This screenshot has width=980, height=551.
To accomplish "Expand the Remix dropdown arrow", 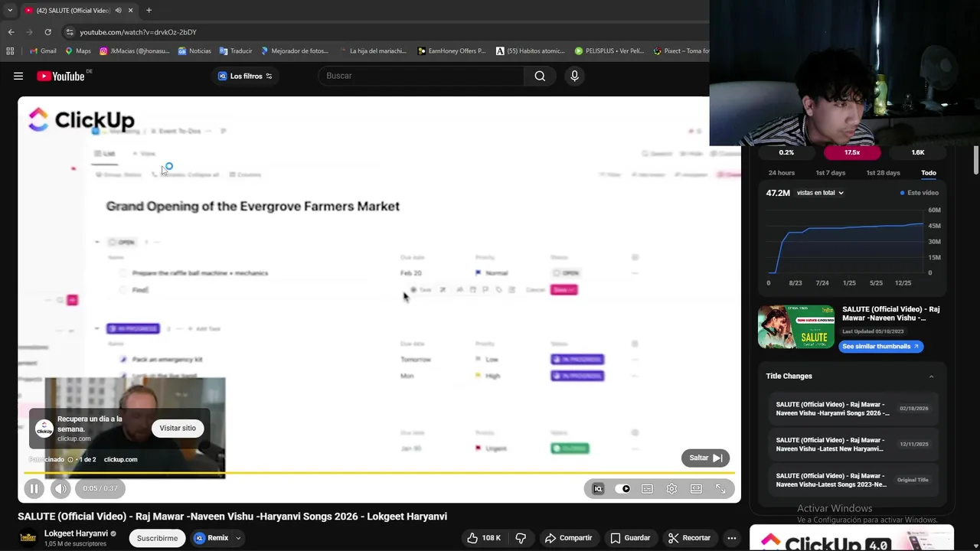I will tap(238, 538).
